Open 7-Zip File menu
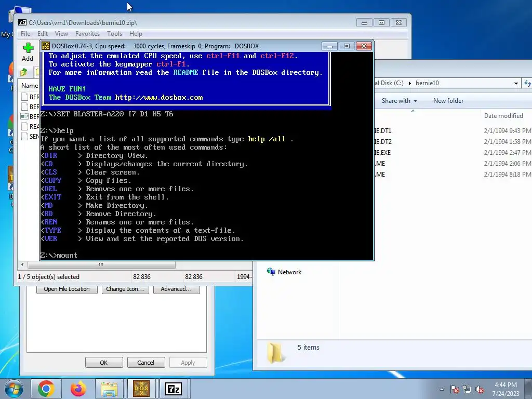 point(25,34)
